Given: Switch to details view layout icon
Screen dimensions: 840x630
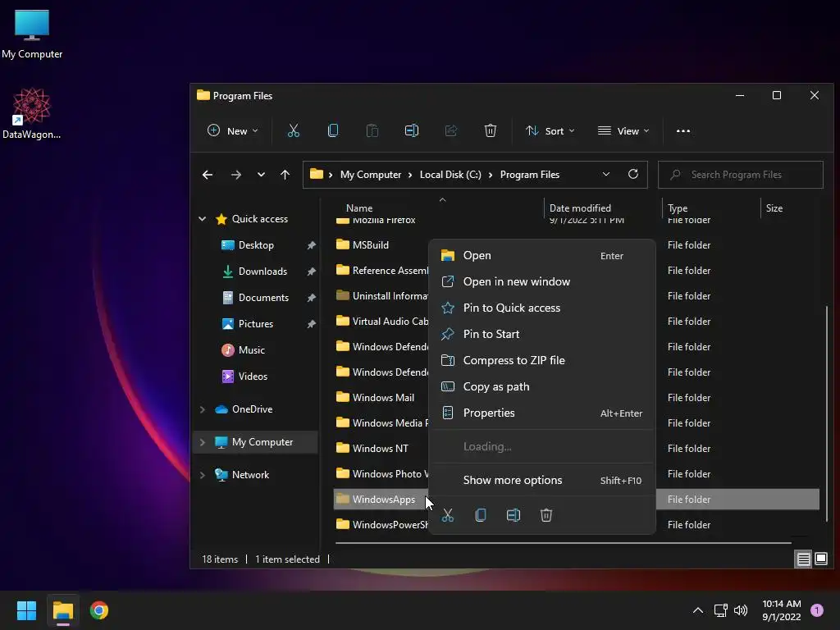Looking at the screenshot, I should point(804,559).
